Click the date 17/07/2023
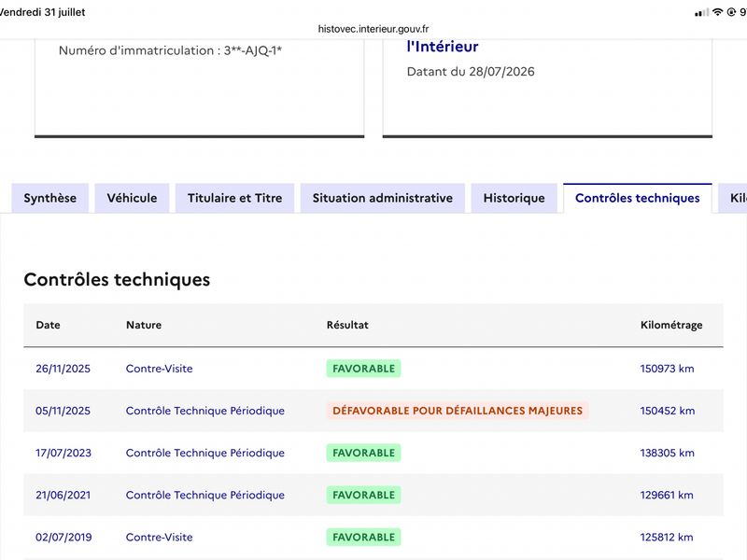The width and height of the screenshot is (747, 560). [x=63, y=453]
